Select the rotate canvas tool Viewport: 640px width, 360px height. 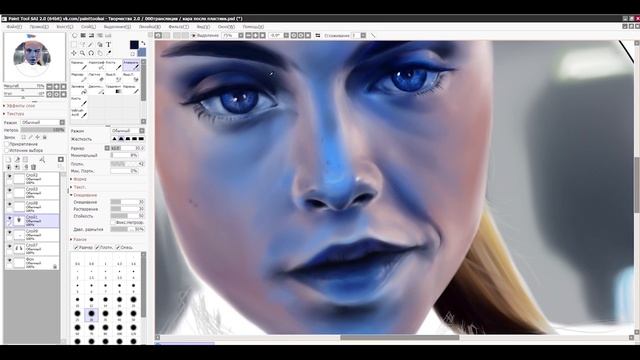[x=91, y=53]
